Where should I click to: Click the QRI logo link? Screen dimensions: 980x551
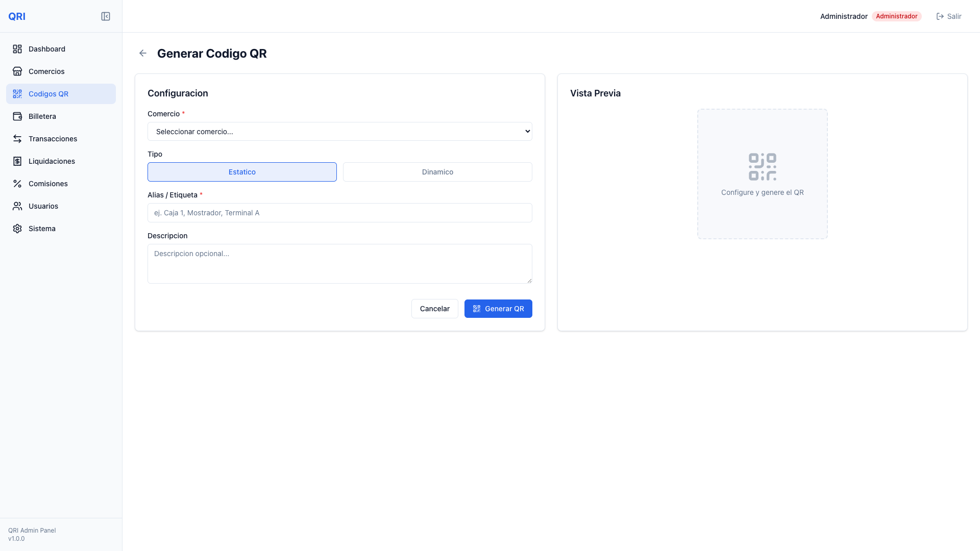pyautogui.click(x=17, y=16)
